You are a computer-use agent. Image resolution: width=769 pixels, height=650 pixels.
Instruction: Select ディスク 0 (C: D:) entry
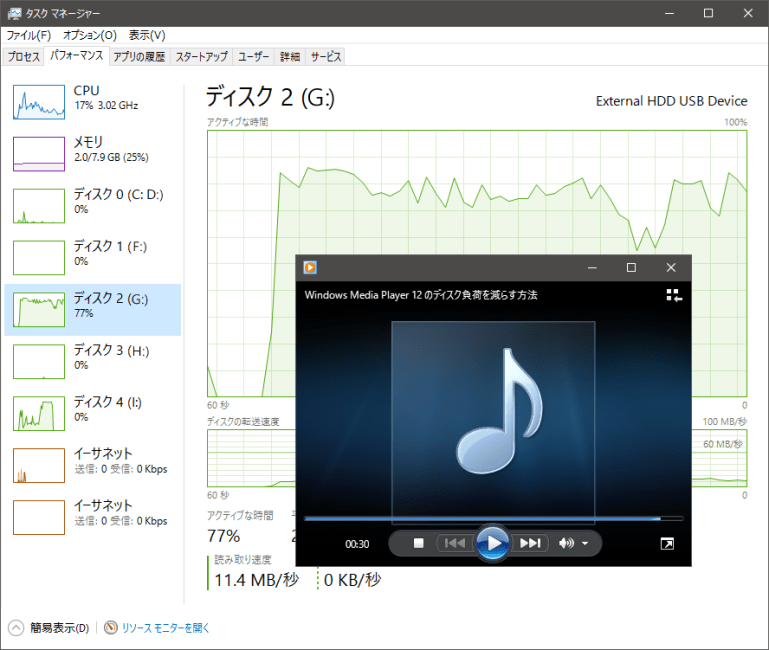tap(93, 206)
